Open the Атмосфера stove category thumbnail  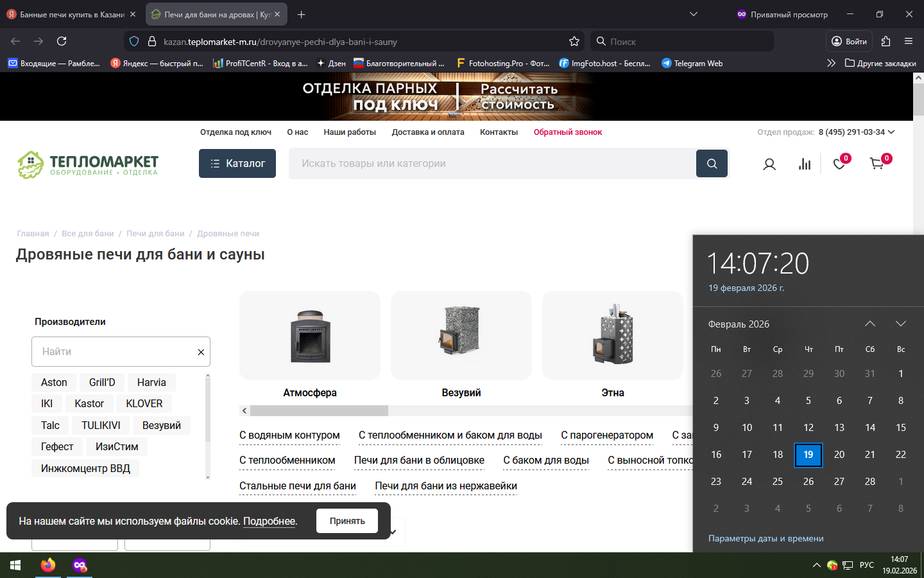click(x=310, y=336)
